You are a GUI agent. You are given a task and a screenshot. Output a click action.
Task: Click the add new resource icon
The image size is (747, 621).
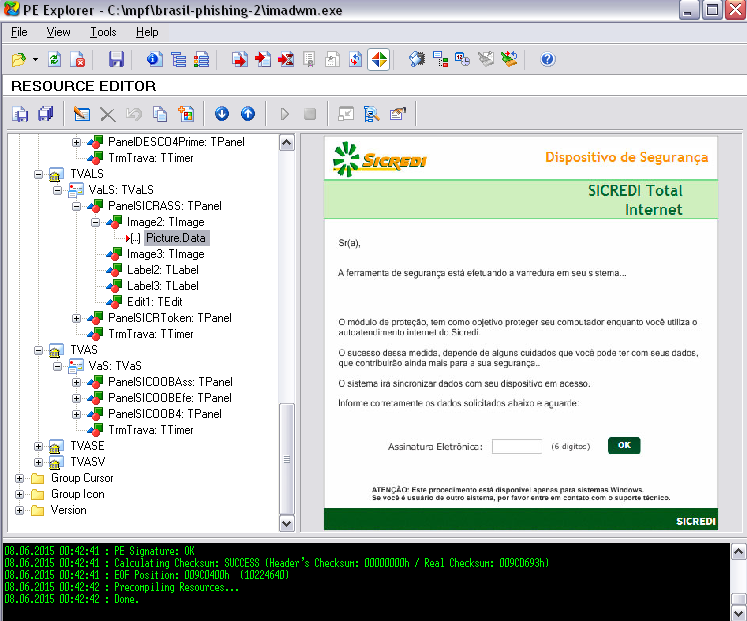tap(185, 114)
